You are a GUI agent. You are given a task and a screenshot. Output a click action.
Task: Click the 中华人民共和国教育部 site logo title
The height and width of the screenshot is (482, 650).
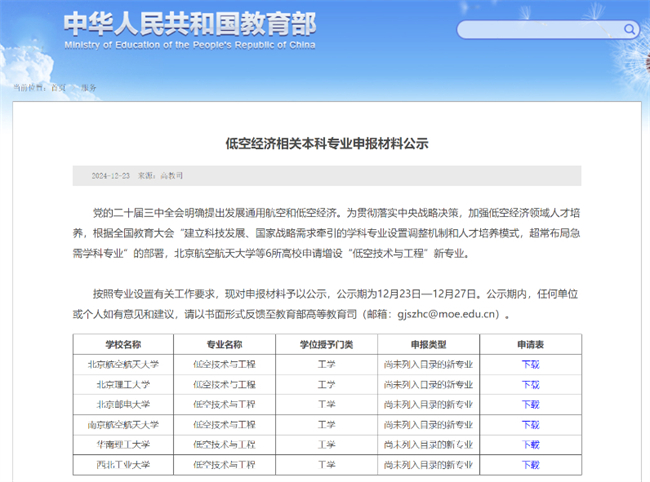coord(188,24)
